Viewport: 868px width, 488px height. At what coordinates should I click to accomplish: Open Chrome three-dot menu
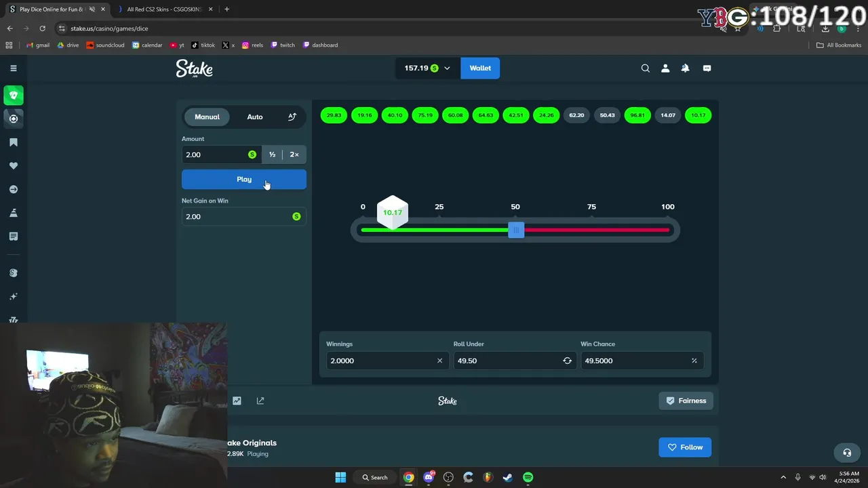coord(858,28)
